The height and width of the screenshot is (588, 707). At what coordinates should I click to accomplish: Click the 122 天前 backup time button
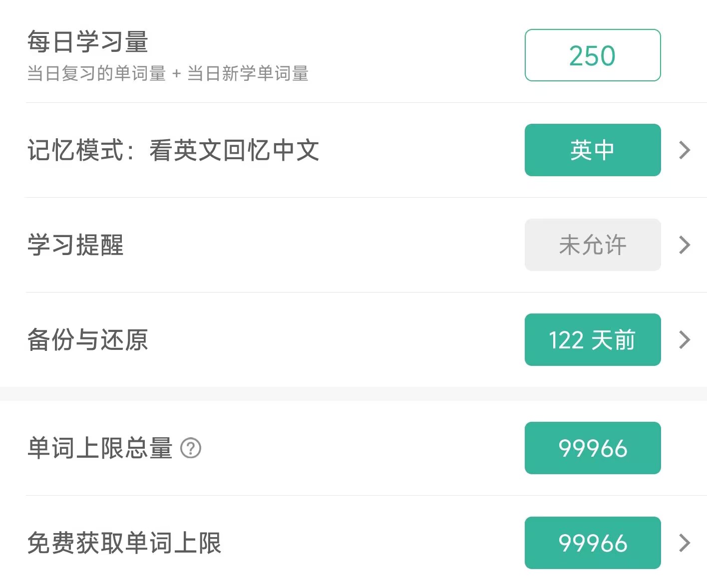click(592, 340)
